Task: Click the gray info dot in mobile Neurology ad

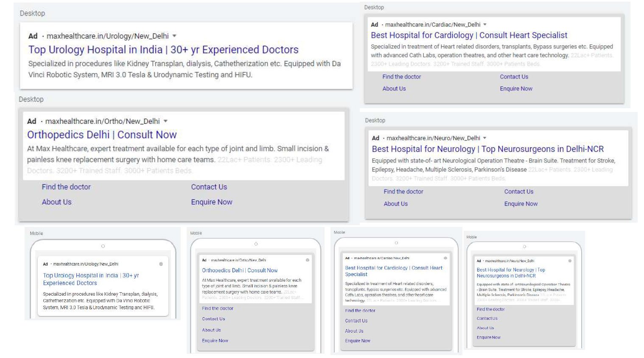Action: [x=570, y=261]
